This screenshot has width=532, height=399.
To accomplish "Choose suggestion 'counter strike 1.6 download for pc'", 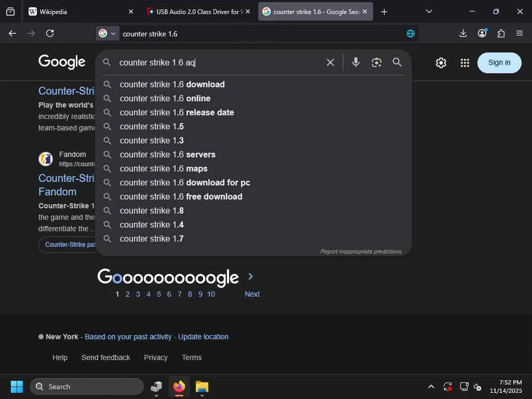I will 254,182.
